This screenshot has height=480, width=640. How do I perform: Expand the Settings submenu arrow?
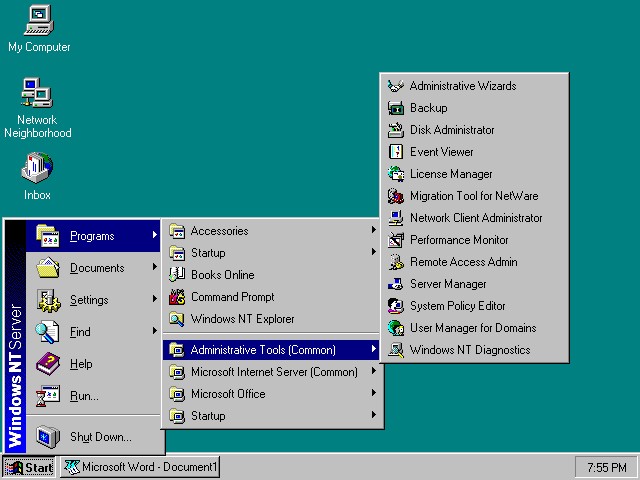point(155,299)
